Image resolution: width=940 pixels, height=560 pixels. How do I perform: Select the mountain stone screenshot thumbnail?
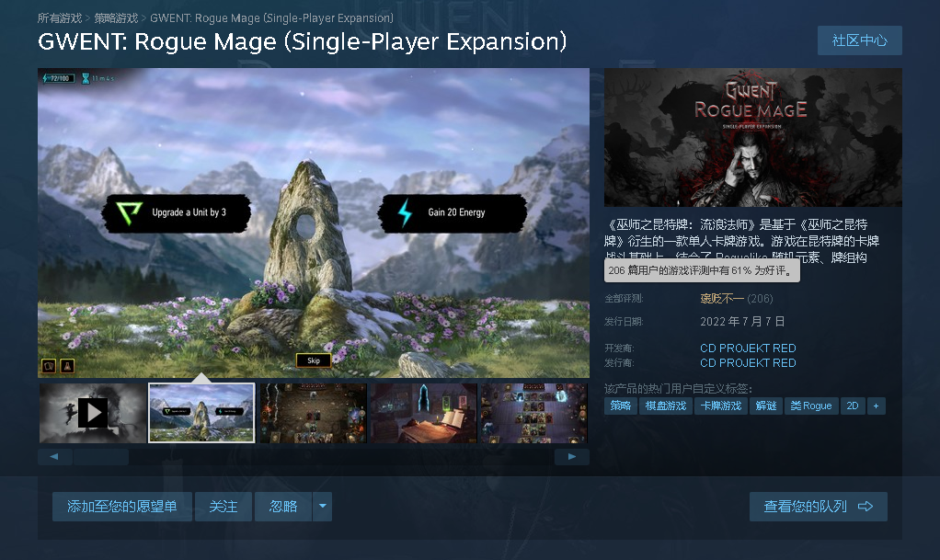click(x=201, y=413)
